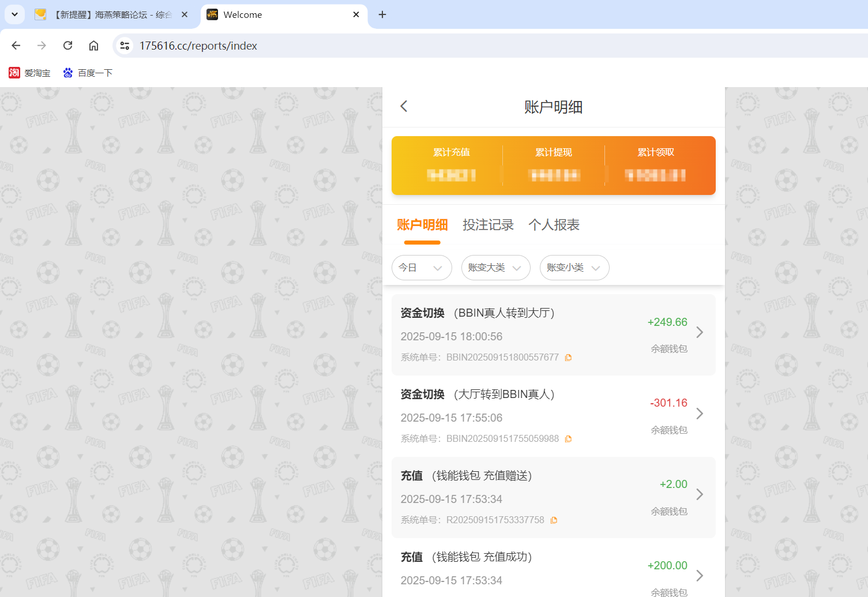This screenshot has width=868, height=597.
Task: Open the browser home page
Action: (93, 46)
